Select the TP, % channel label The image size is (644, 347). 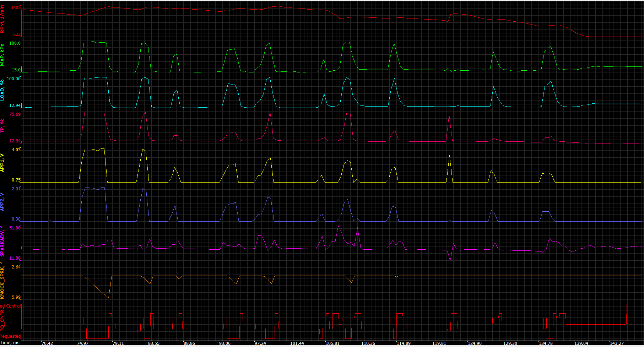[x=2, y=125]
